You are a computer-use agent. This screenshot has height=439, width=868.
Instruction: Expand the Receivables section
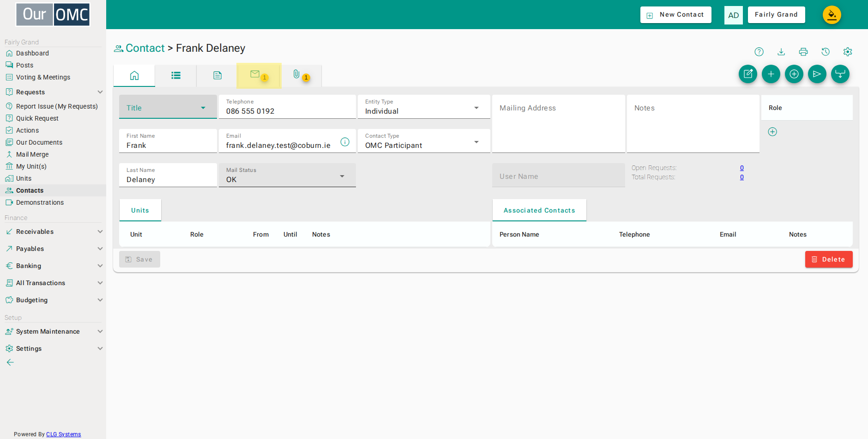click(x=53, y=232)
